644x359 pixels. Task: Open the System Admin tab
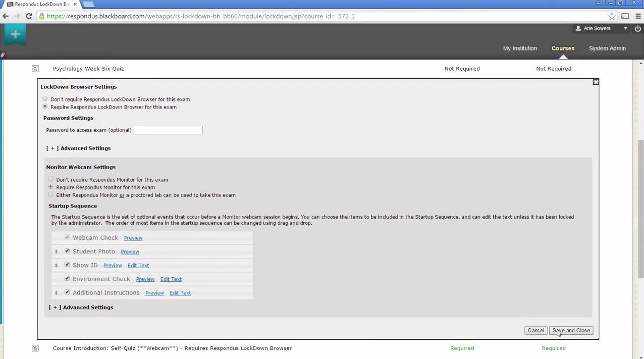point(607,48)
